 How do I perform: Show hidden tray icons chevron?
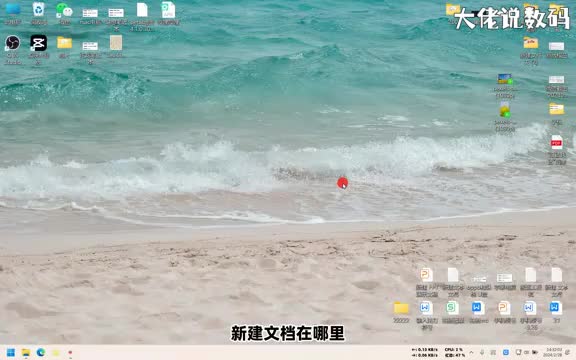(472, 353)
